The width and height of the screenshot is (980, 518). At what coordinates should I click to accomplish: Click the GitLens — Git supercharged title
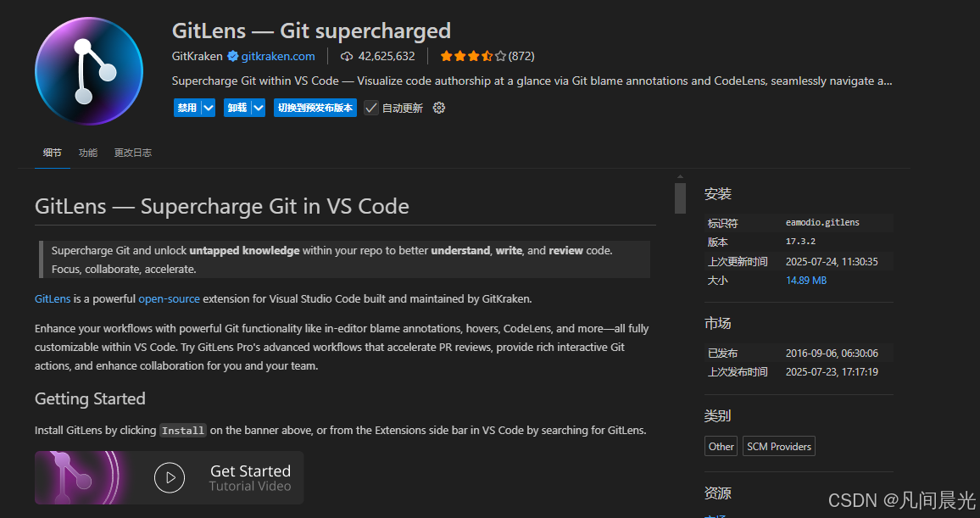pyautogui.click(x=311, y=31)
